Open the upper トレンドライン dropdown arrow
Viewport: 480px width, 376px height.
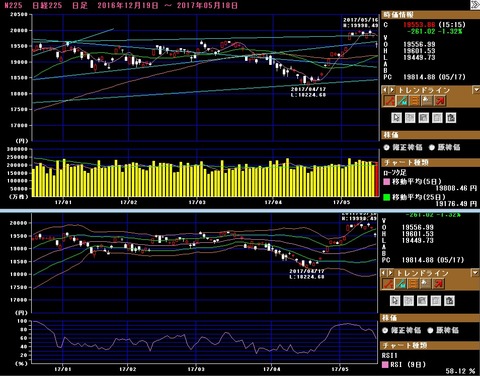point(476,90)
